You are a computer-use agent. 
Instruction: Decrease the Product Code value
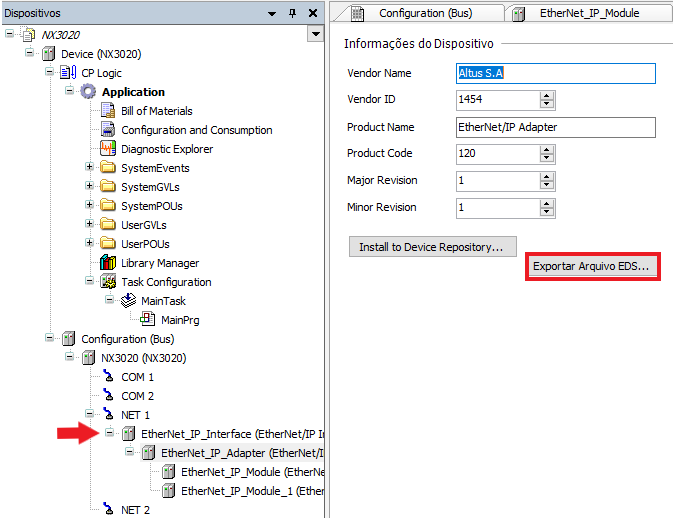[x=547, y=158]
